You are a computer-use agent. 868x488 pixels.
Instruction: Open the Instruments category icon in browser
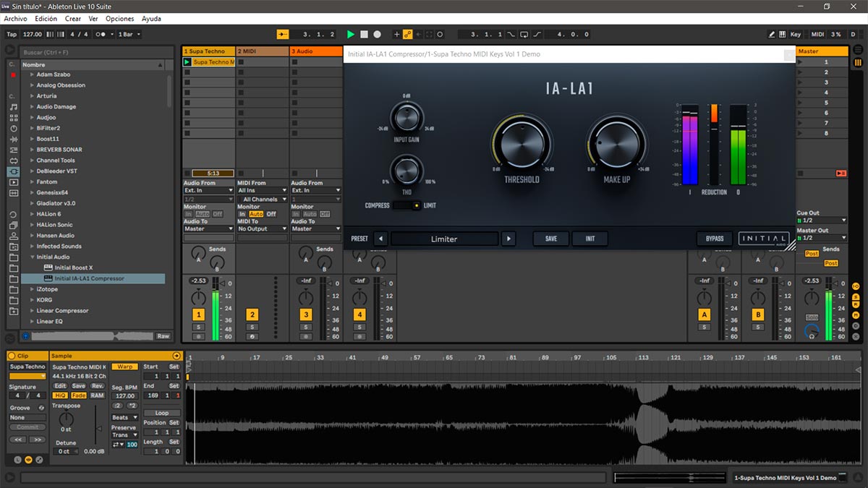[13, 128]
